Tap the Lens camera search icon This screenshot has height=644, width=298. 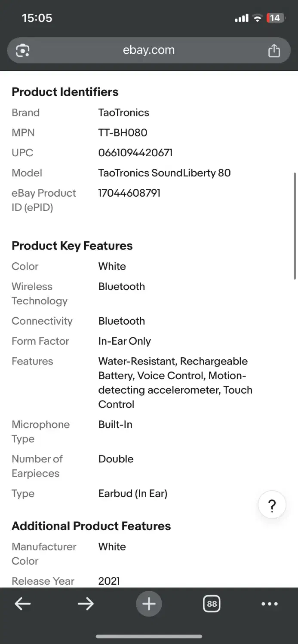tap(23, 50)
